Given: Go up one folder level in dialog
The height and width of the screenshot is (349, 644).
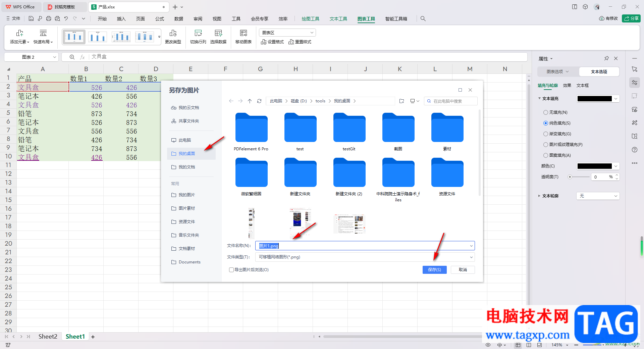Looking at the screenshot, I should click(250, 101).
